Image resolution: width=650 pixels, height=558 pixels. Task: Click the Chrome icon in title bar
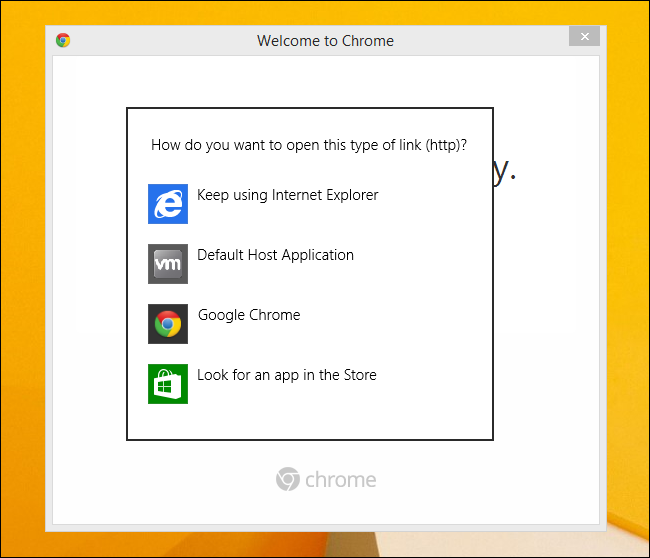tap(63, 40)
